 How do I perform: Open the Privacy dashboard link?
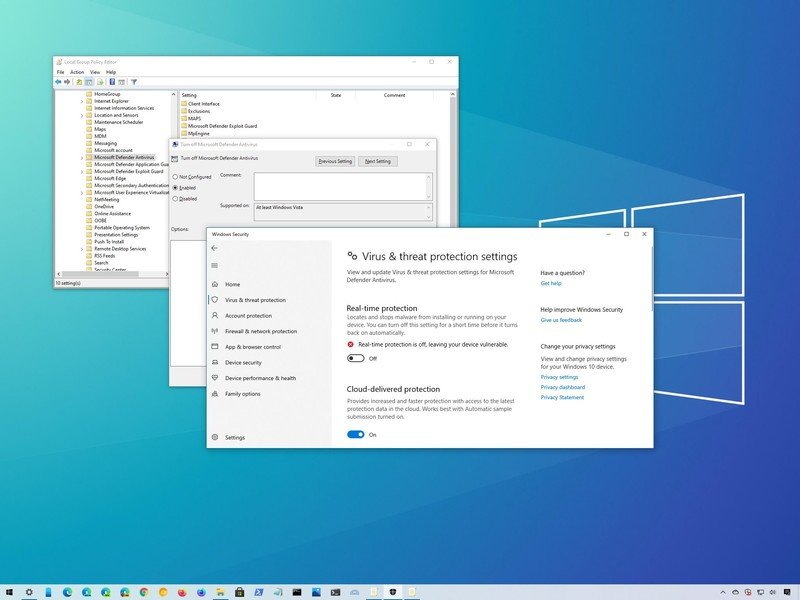point(563,387)
